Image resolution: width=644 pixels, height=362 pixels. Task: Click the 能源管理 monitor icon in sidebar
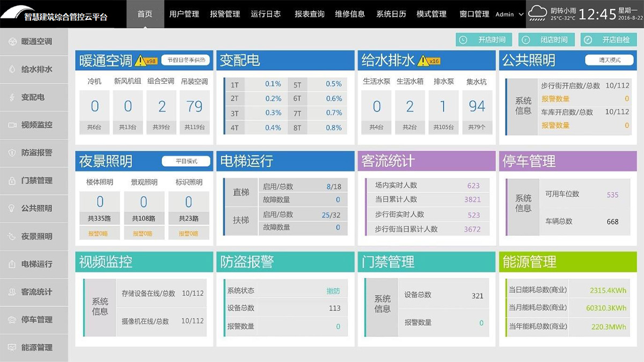tap(12, 348)
